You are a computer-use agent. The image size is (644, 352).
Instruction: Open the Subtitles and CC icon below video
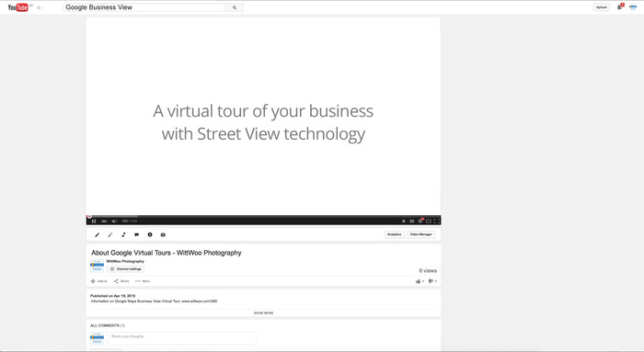(x=163, y=235)
